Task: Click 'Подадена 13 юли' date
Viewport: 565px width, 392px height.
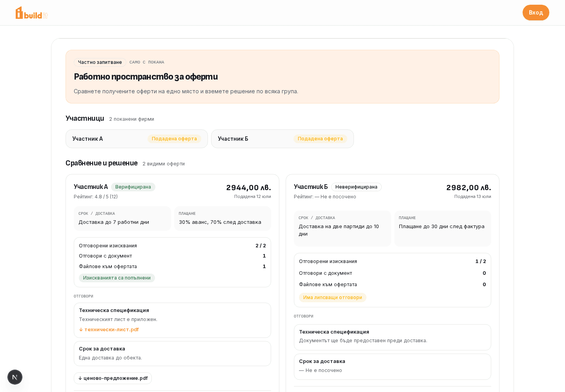Action: tap(473, 197)
